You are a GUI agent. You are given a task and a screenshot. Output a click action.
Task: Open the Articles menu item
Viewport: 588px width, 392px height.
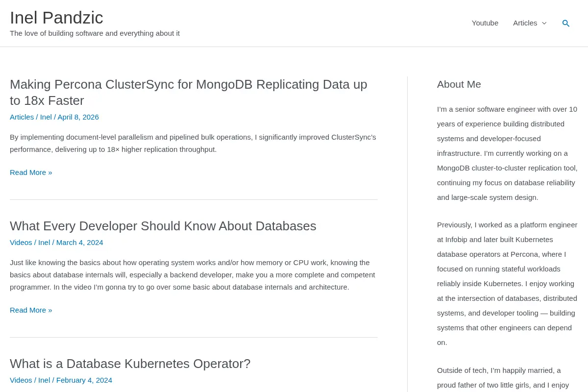pos(525,23)
